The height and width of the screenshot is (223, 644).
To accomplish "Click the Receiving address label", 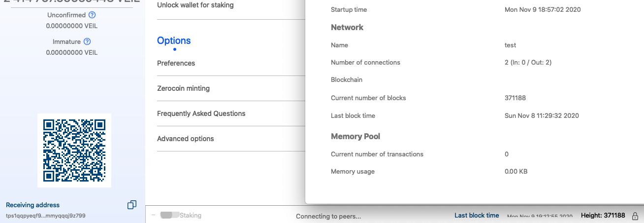I will pos(32,205).
